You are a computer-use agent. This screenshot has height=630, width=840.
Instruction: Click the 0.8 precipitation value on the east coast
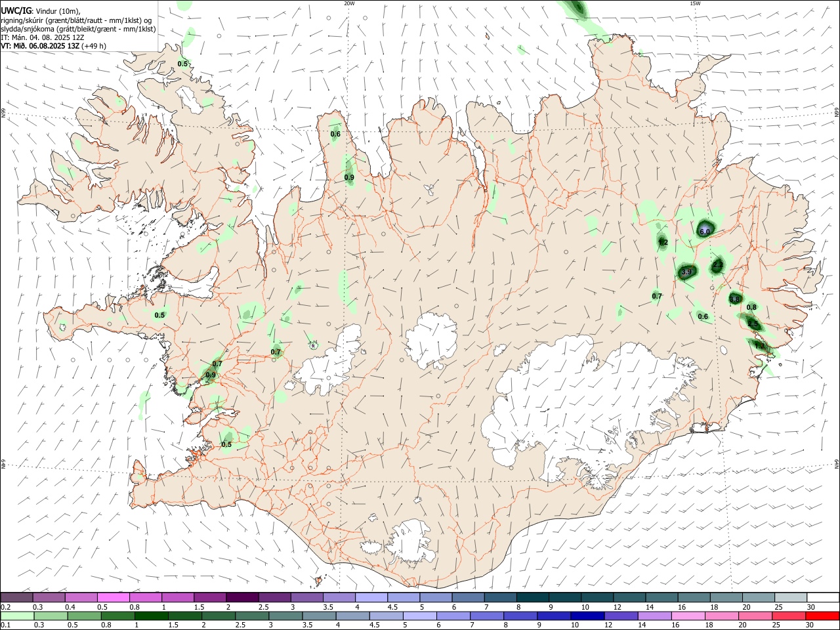pos(751,307)
